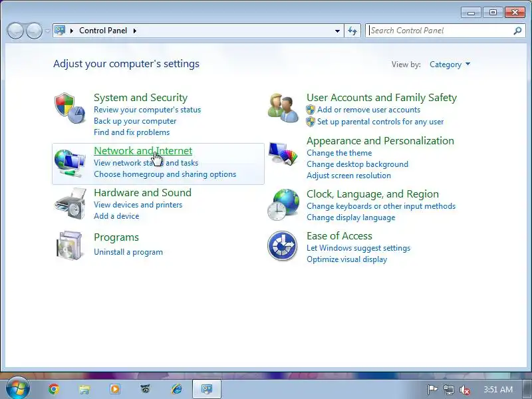Open Windows Explorer folder on taskbar
The height and width of the screenshot is (399, 532).
pos(84,389)
